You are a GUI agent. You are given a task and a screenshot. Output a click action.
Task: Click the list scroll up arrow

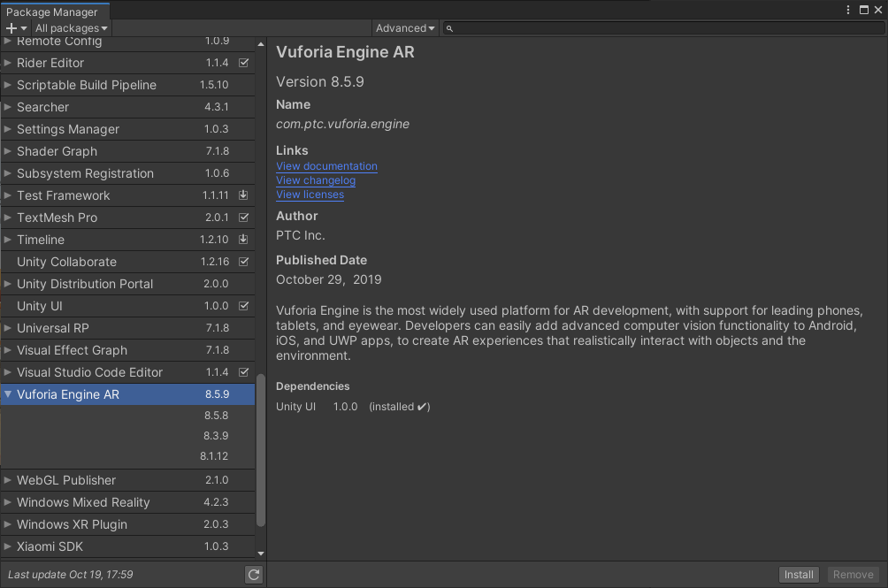[261, 44]
